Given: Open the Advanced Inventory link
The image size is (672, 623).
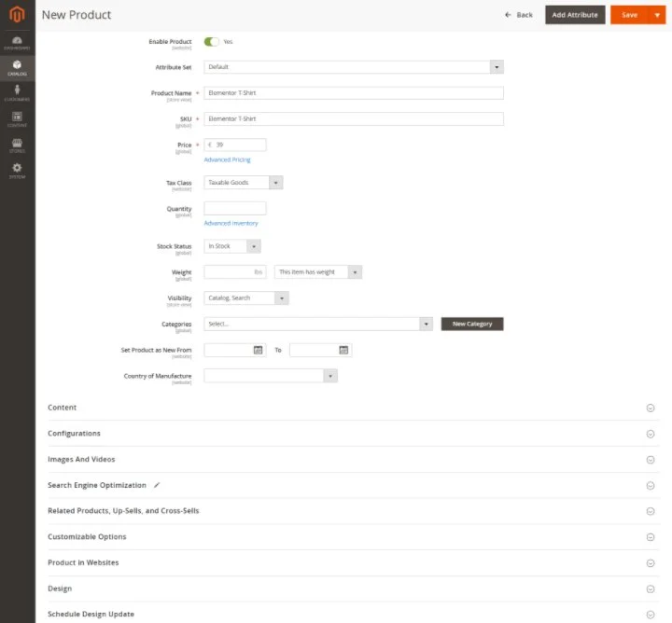Looking at the screenshot, I should (231, 223).
